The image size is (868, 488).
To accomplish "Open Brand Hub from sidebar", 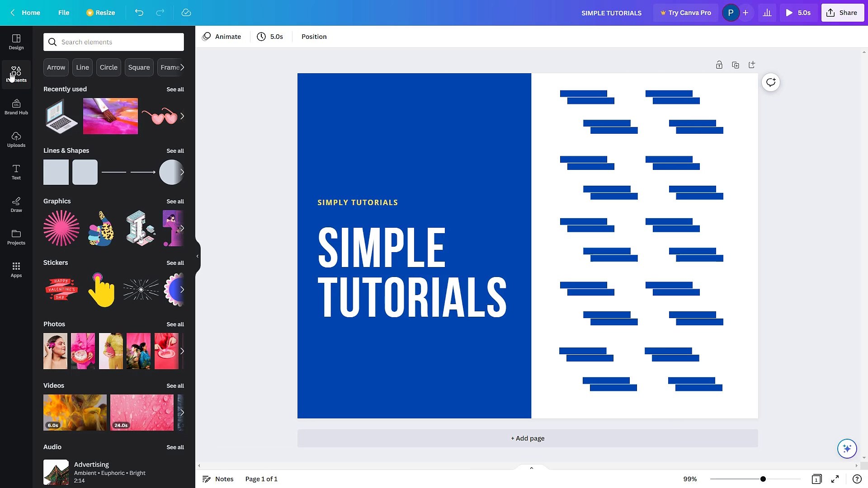I will pos(16,107).
